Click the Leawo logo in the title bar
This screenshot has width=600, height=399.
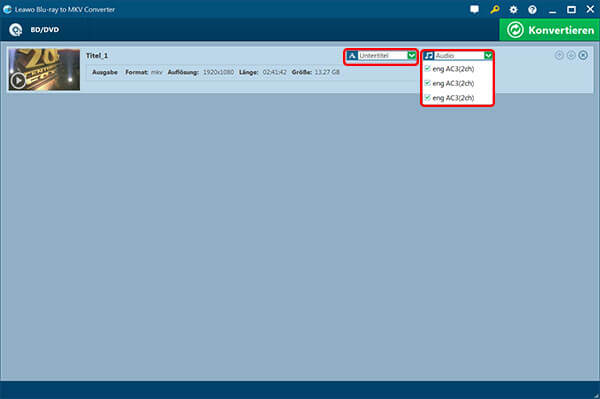point(7,10)
